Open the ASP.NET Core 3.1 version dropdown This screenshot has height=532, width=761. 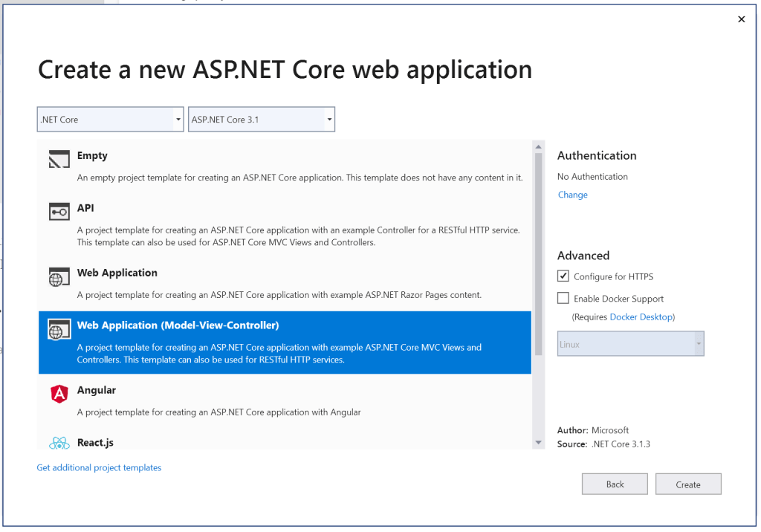pos(329,119)
